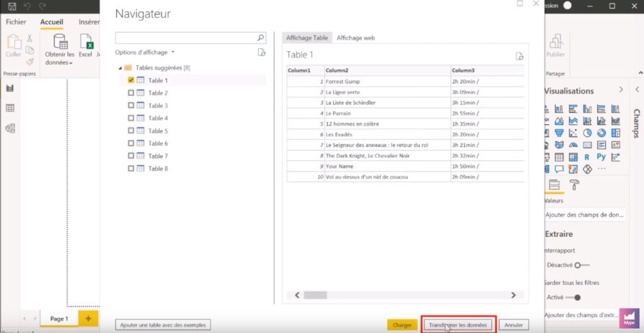Uncheck the Table 1 checkbox
This screenshot has width=644, height=333.
tap(131, 80)
